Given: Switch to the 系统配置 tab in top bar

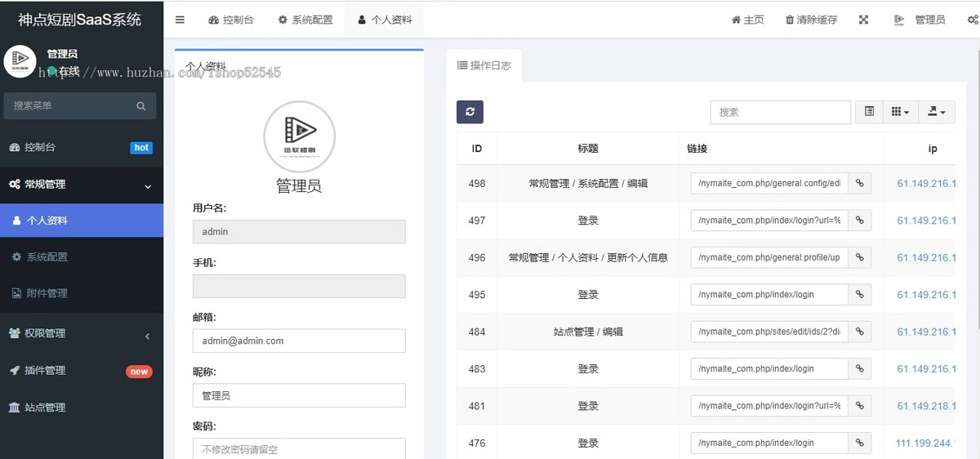Looking at the screenshot, I should click(x=305, y=20).
